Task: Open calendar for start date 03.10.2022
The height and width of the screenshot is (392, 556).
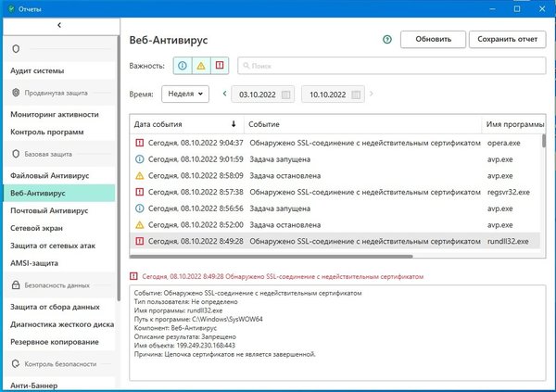Action: pyautogui.click(x=285, y=95)
